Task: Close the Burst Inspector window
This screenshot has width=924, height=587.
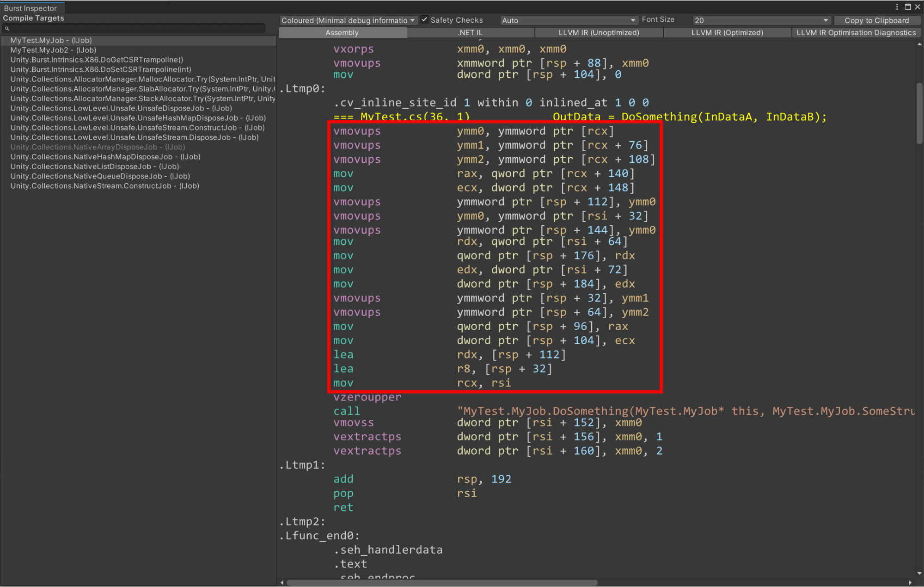Action: [918, 7]
